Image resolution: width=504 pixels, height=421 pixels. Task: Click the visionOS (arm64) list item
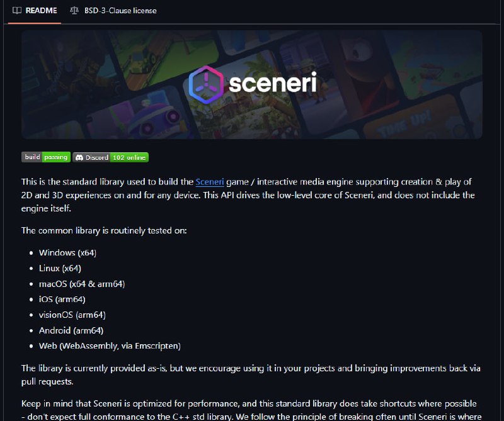(72, 315)
